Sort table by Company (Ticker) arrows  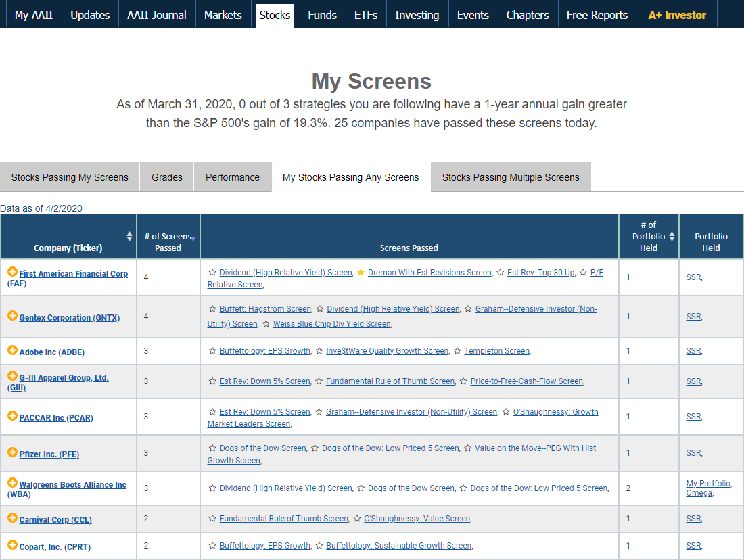pyautogui.click(x=130, y=236)
